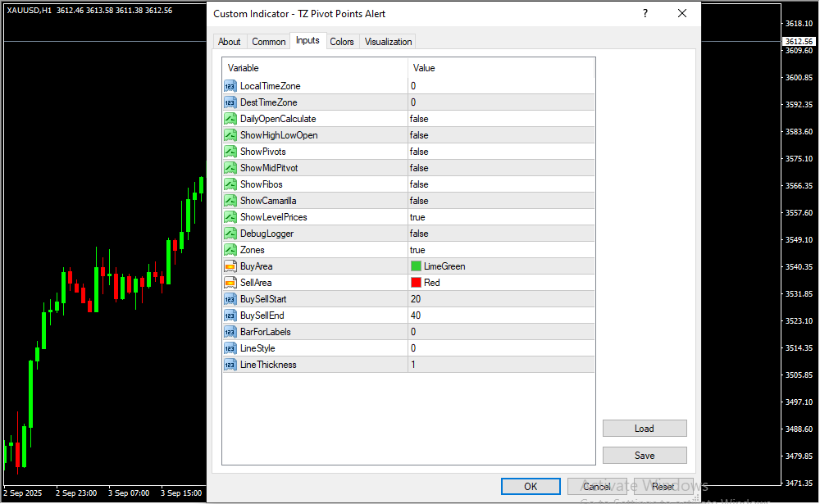Select the BuySellStart integer icon
Screen dimensions: 820x504
230,299
